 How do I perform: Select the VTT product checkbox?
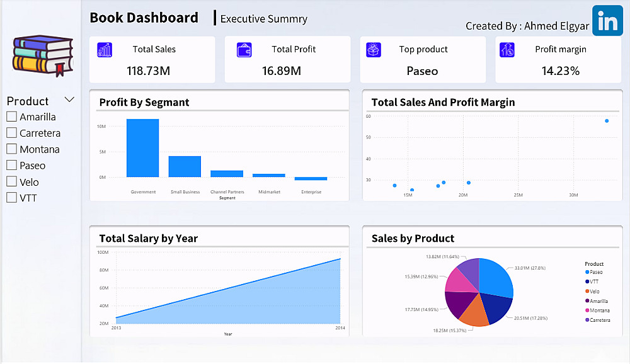pyautogui.click(x=11, y=198)
